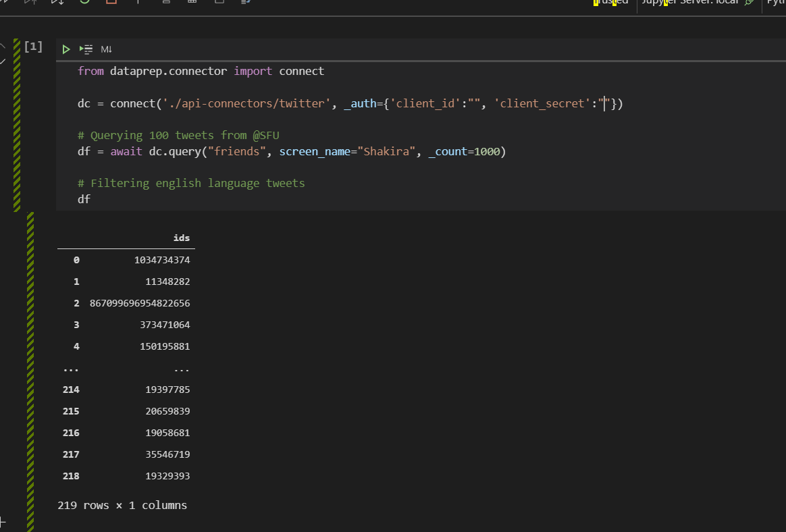The image size is (786, 532).
Task: Click the '# Querying 100 tweets from @SFU' comment
Action: pyautogui.click(x=178, y=136)
